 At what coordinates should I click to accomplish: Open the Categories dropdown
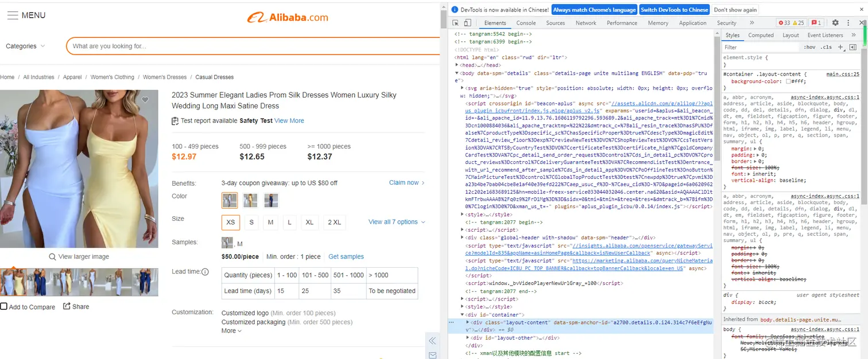tap(25, 46)
